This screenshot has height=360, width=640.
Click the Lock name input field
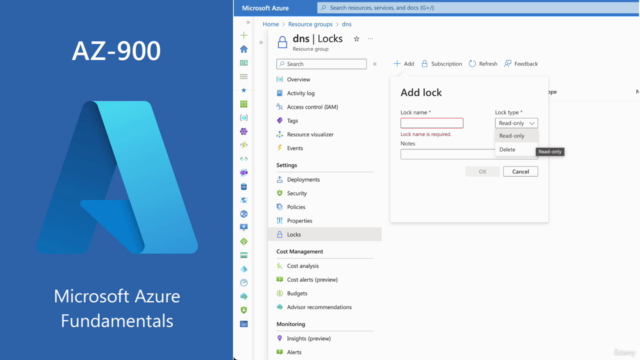[x=432, y=123]
